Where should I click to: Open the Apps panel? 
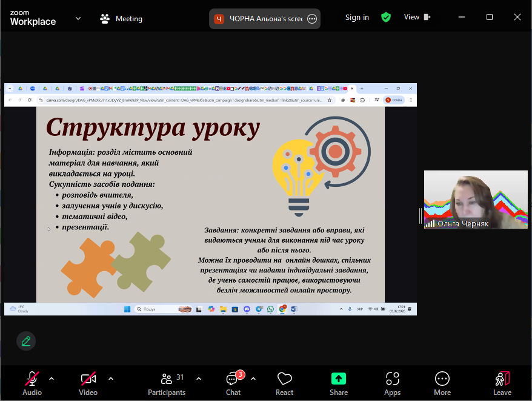pos(392,383)
